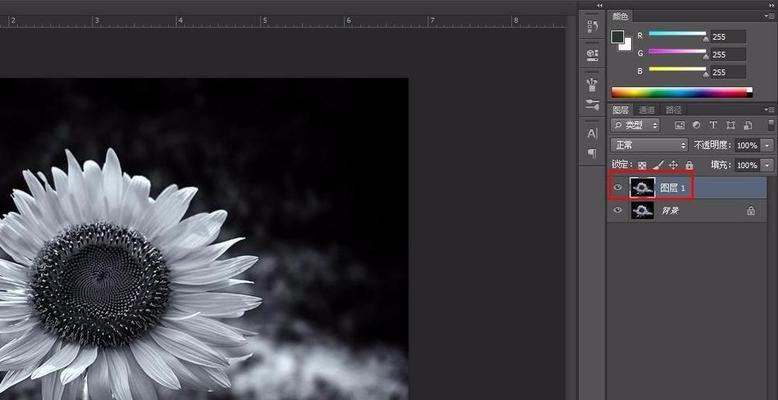Toggle the layer filter on/off switch

pos(771,125)
